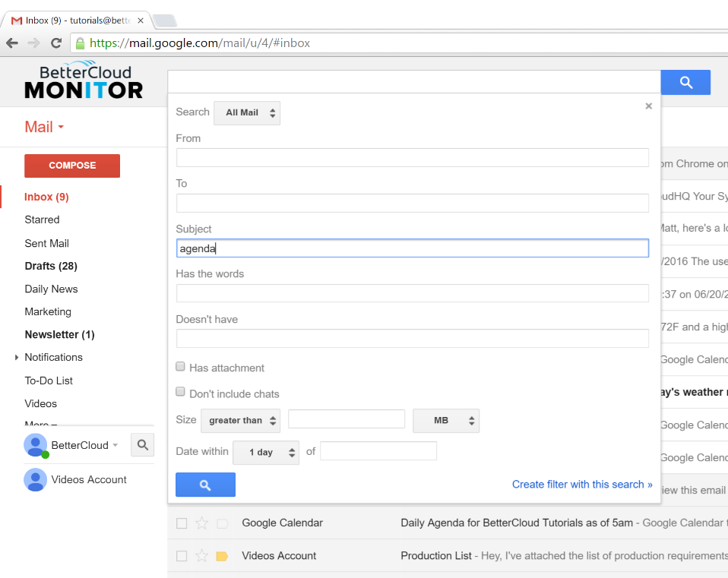Image resolution: width=728 pixels, height=578 pixels.
Task: Open Videos Account sender in Production List row
Action: pos(279,556)
